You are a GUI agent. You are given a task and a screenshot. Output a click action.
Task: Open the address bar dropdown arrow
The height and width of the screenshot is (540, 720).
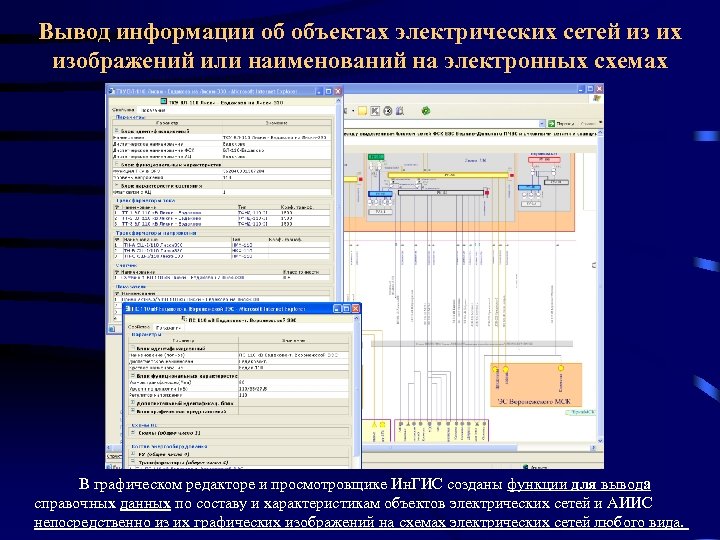click(542, 124)
